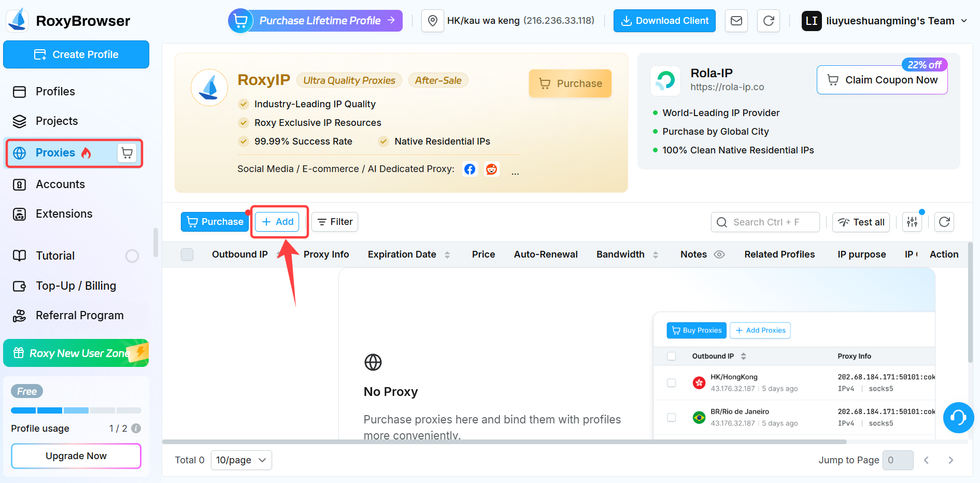
Task: Click Claim Coupon Now button
Action: [882, 80]
